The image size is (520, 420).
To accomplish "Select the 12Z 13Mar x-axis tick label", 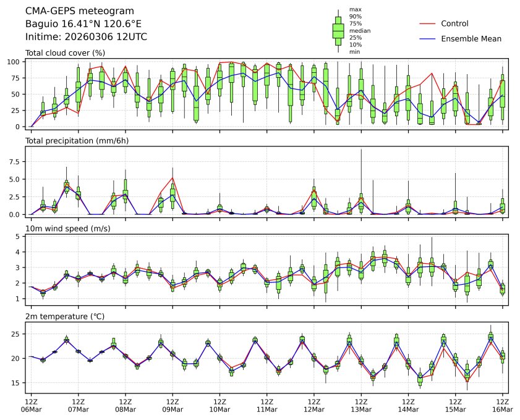I will tap(361, 405).
